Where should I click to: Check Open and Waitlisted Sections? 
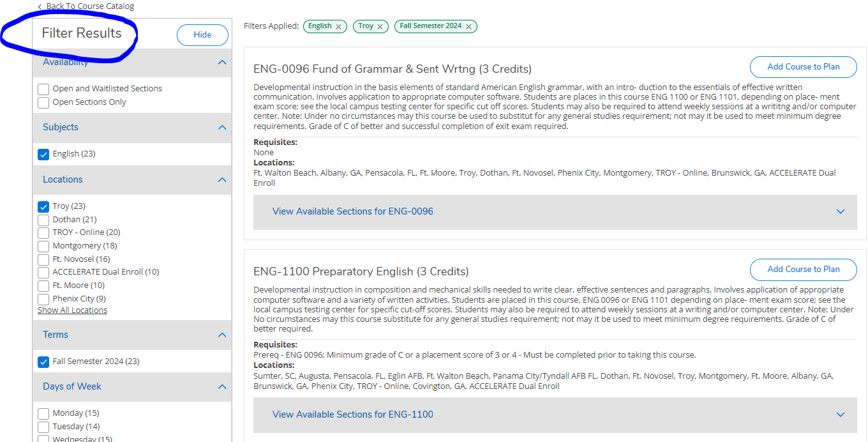pos(43,89)
